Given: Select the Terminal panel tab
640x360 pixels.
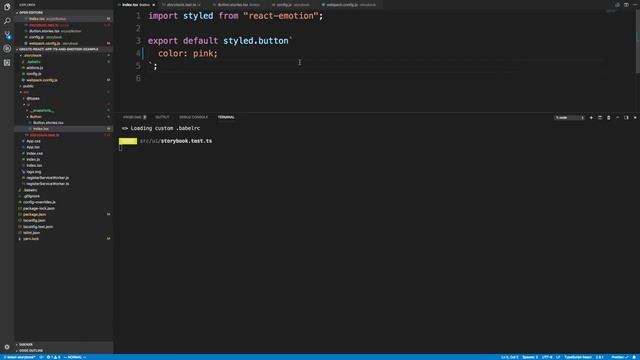Looking at the screenshot, I should click(x=226, y=117).
